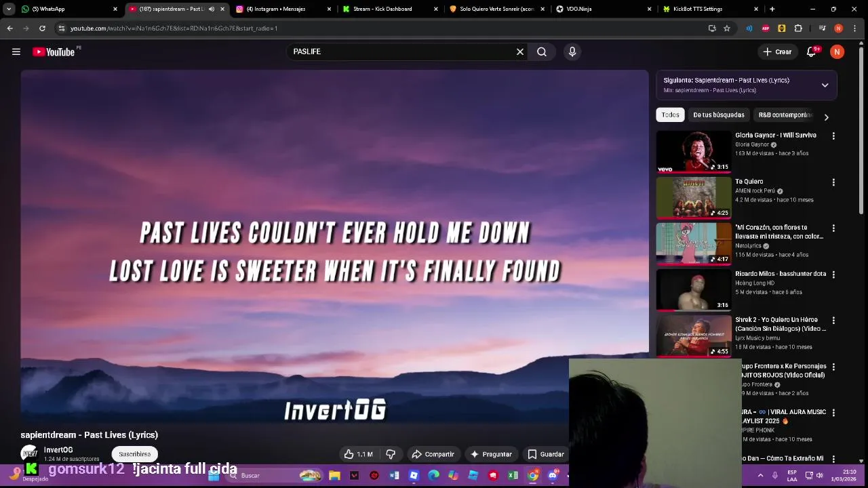Open the tab search dropdown arrow

9,9
